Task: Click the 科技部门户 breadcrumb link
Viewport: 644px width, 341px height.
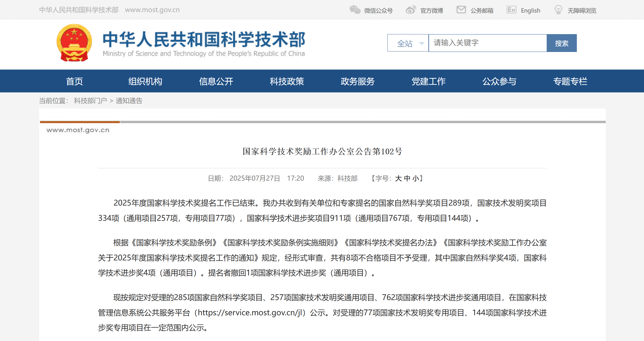Action: click(90, 101)
